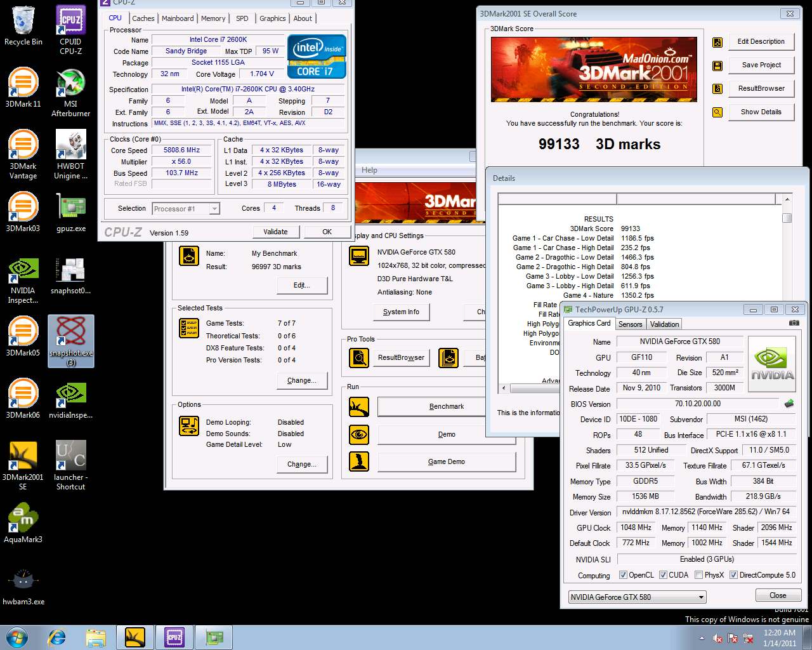Open the launcher - Shortcut desktop icon
Viewport: 812px width, 650px height.
click(x=70, y=466)
